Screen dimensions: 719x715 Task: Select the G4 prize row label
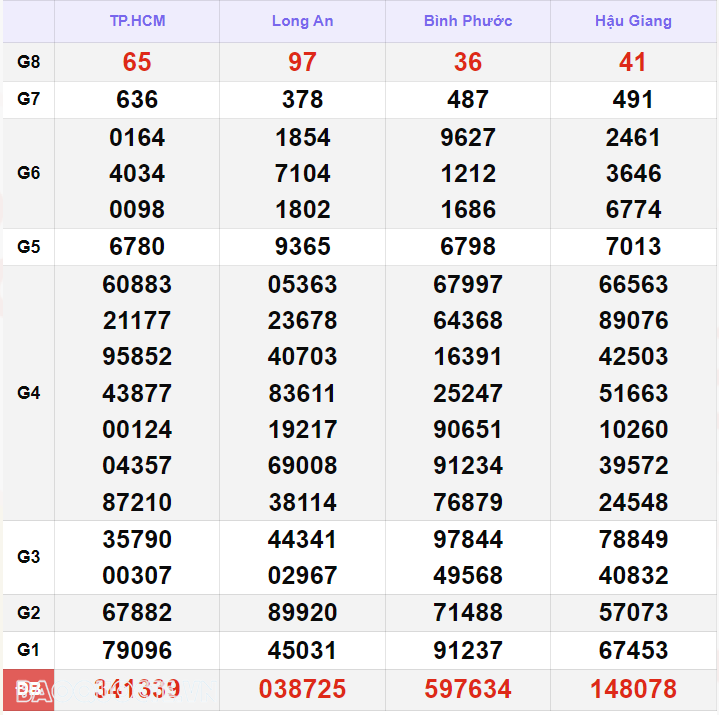[x=29, y=393]
